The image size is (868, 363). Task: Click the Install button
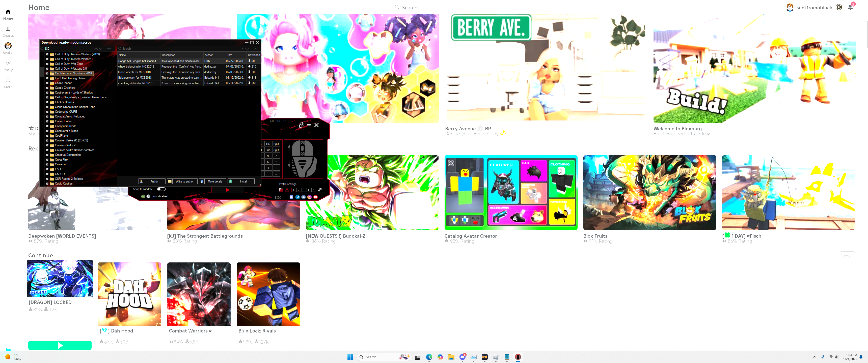(243, 181)
